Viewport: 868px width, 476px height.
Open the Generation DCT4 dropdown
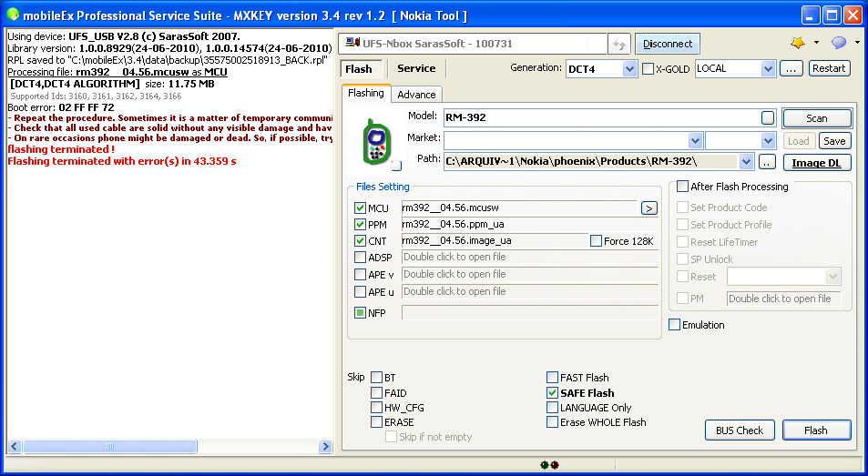point(629,69)
